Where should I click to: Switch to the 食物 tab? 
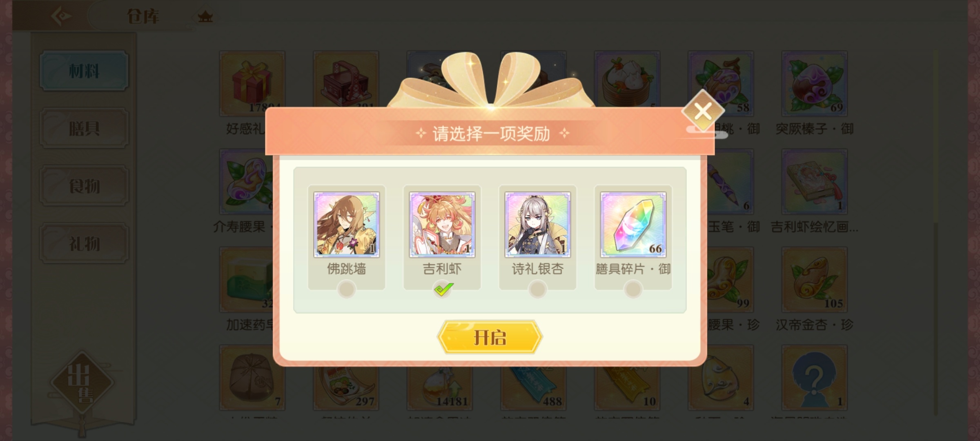pyautogui.click(x=84, y=186)
